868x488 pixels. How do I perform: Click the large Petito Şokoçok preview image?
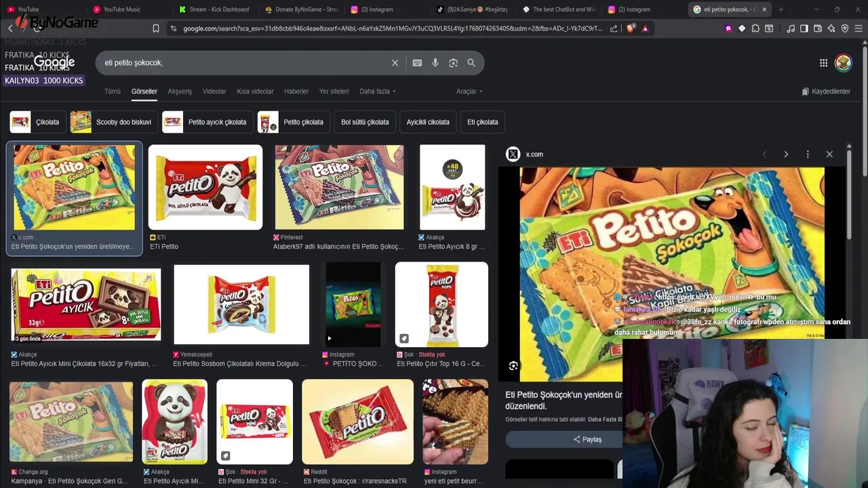click(672, 274)
